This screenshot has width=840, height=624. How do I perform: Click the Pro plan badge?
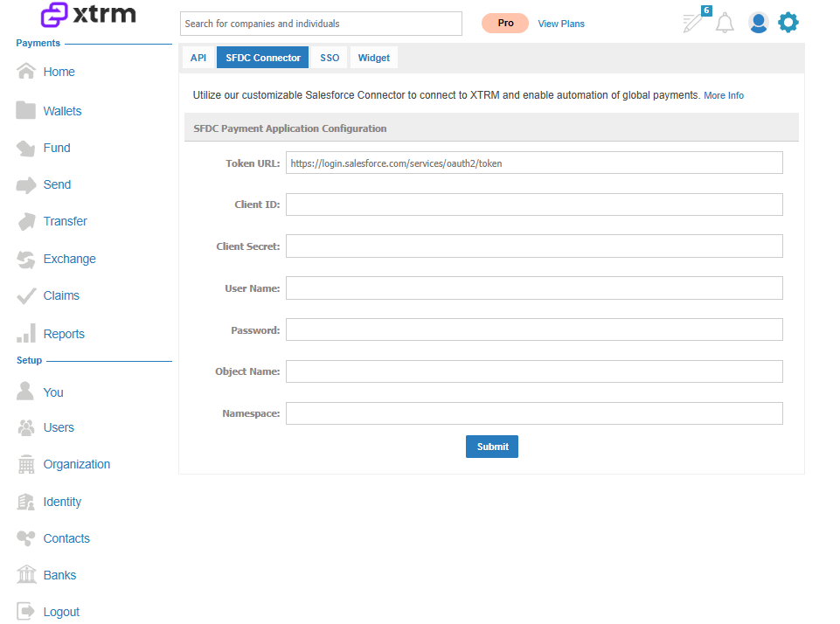point(505,23)
